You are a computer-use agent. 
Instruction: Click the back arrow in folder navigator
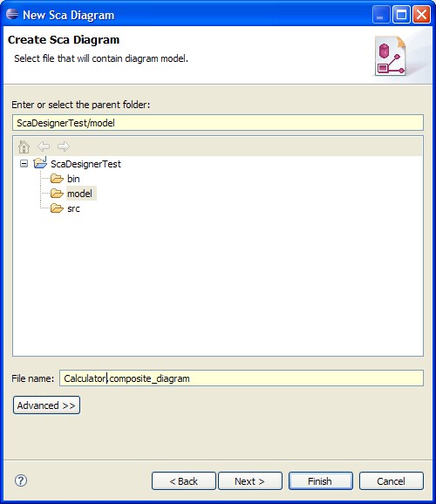click(x=44, y=146)
